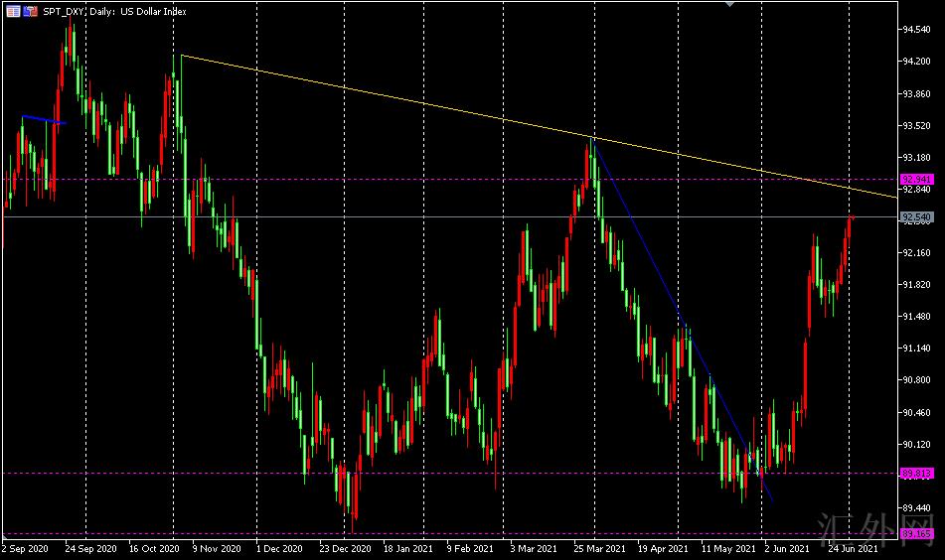945x560 pixels.
Task: Click the 24 Jun 2021 date label
Action: pyautogui.click(x=853, y=548)
